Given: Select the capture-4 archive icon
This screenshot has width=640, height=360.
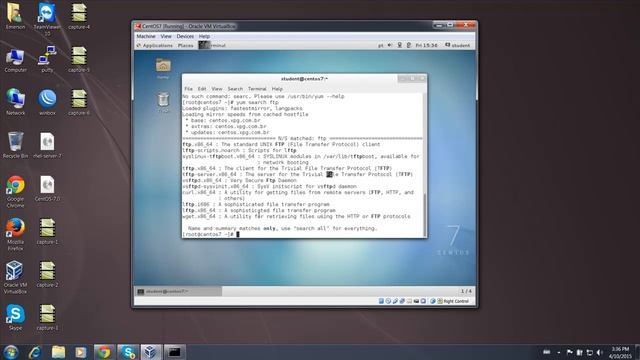Looking at the screenshot, I should 79,16.
